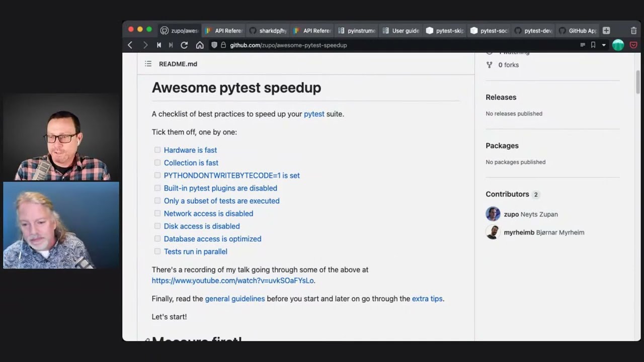644x362 pixels.
Task: Open the Collection is fast link
Action: 191,162
